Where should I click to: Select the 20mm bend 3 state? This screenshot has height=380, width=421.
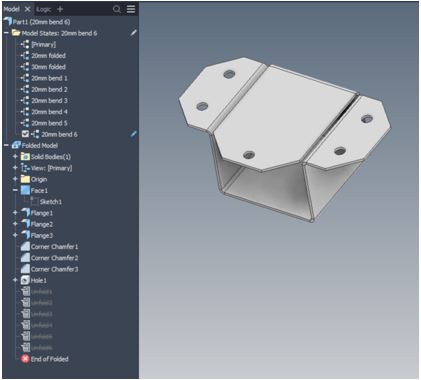tap(49, 101)
